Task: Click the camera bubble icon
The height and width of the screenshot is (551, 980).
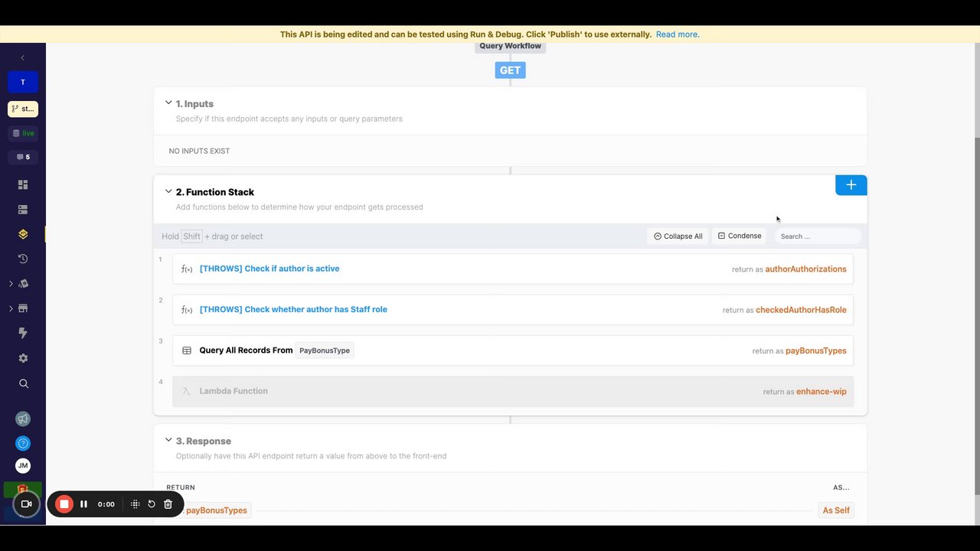Action: [x=26, y=504]
